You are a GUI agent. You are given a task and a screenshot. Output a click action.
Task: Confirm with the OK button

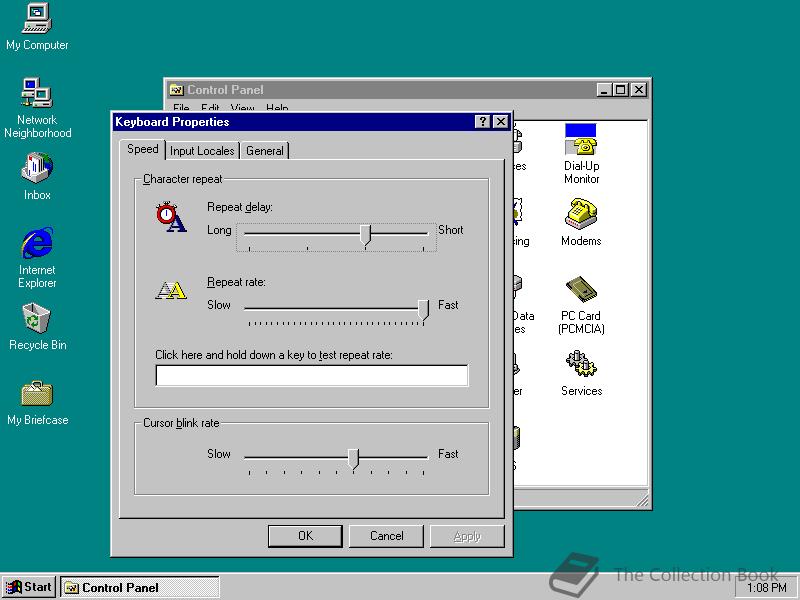[x=305, y=536]
